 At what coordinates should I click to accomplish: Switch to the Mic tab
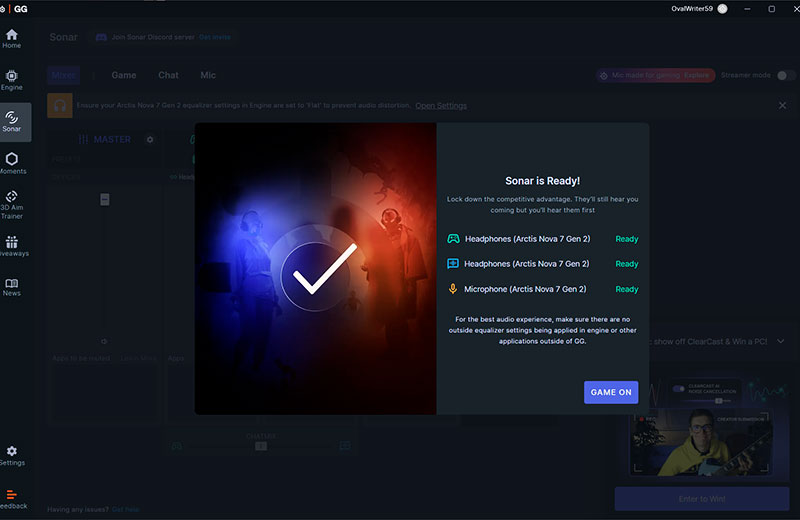[x=208, y=75]
